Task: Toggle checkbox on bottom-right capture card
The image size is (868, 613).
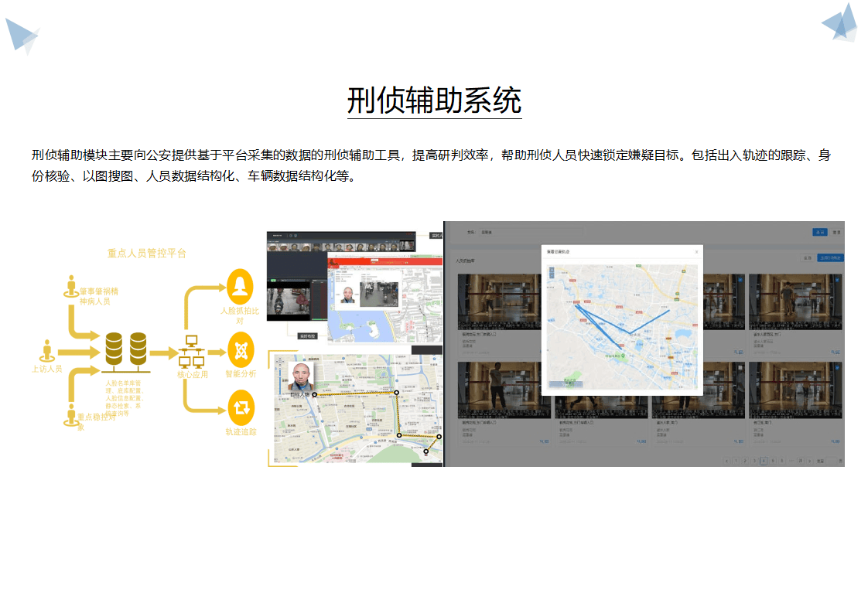Action: (837, 369)
